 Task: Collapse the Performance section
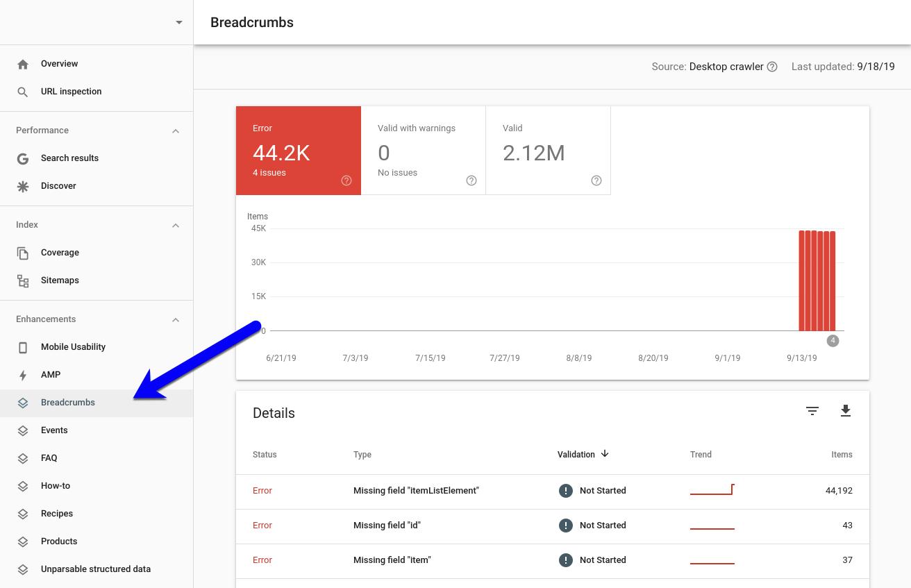point(176,131)
